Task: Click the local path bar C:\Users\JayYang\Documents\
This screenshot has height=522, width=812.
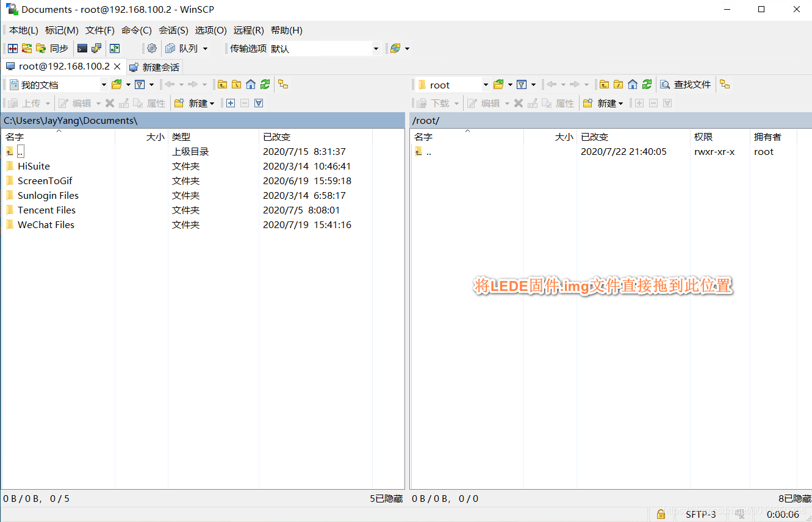Action: 203,120
